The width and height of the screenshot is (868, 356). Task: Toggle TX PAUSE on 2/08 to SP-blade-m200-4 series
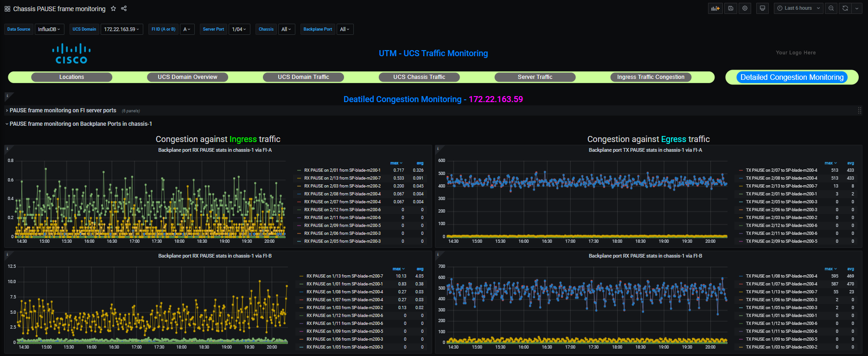pyautogui.click(x=781, y=178)
